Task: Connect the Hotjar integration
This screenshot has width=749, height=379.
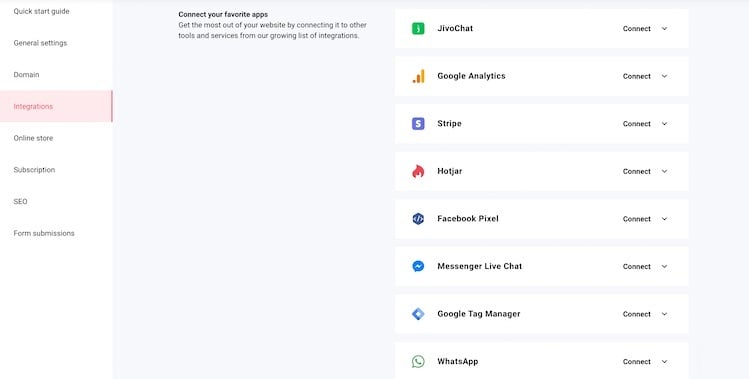Action: point(636,171)
